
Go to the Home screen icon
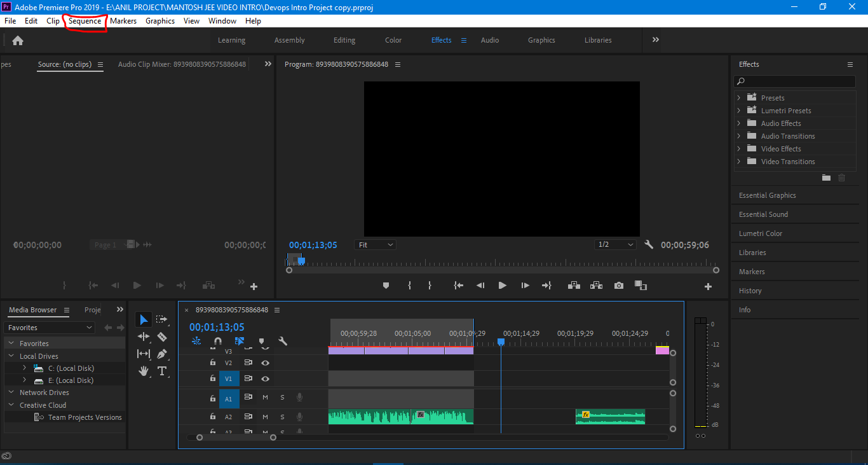click(18, 40)
